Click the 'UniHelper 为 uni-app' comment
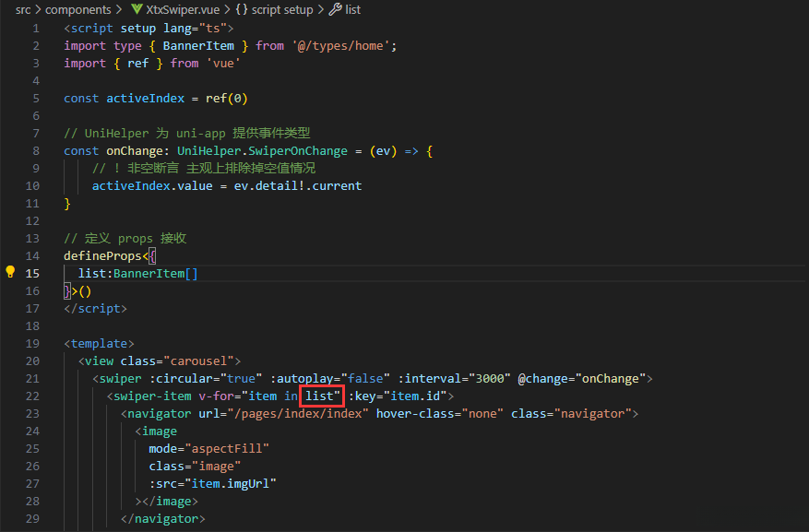Screen dimensions: 809x532 [x=186, y=134]
